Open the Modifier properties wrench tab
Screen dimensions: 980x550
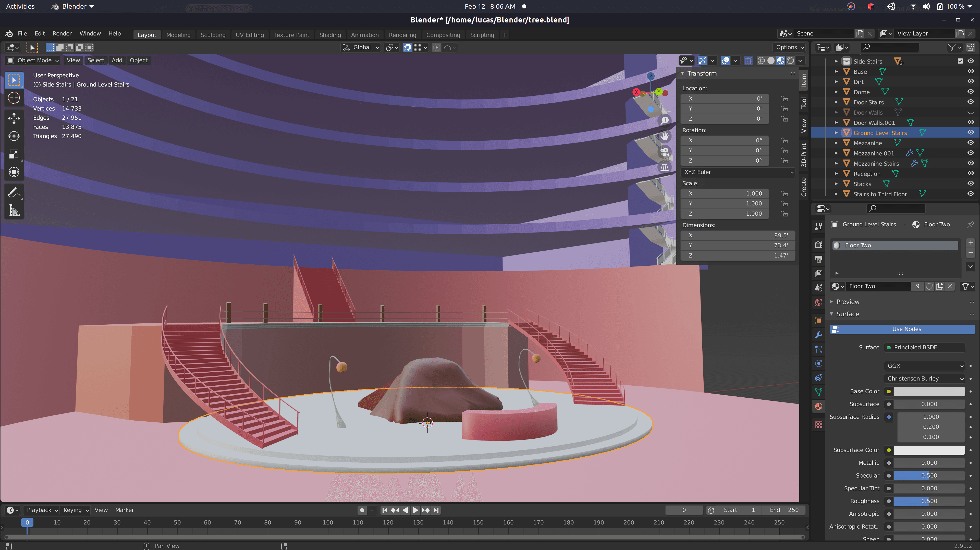point(819,335)
